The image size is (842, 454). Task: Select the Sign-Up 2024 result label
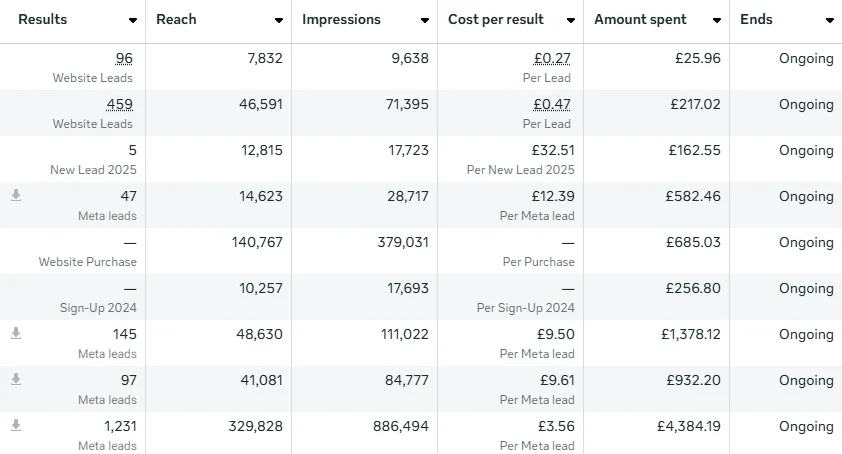coord(97,308)
